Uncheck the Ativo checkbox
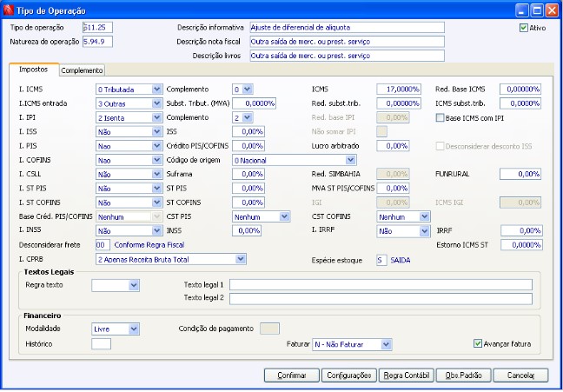563x392 pixels. [x=524, y=28]
